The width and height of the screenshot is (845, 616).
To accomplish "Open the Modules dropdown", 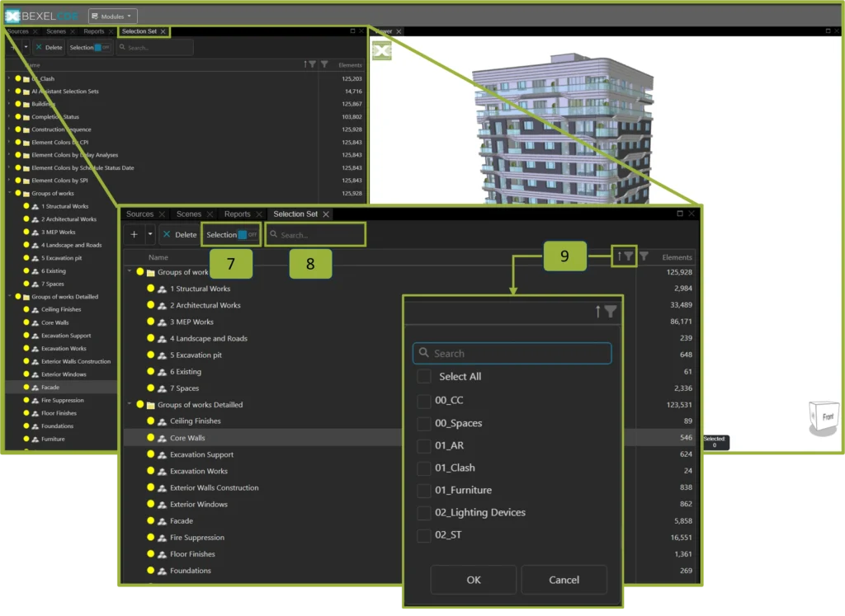I will (112, 16).
